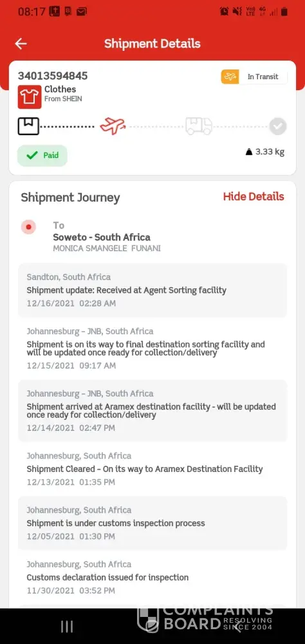Open Android recent apps button
This screenshot has height=644, width=305.
tap(67, 627)
